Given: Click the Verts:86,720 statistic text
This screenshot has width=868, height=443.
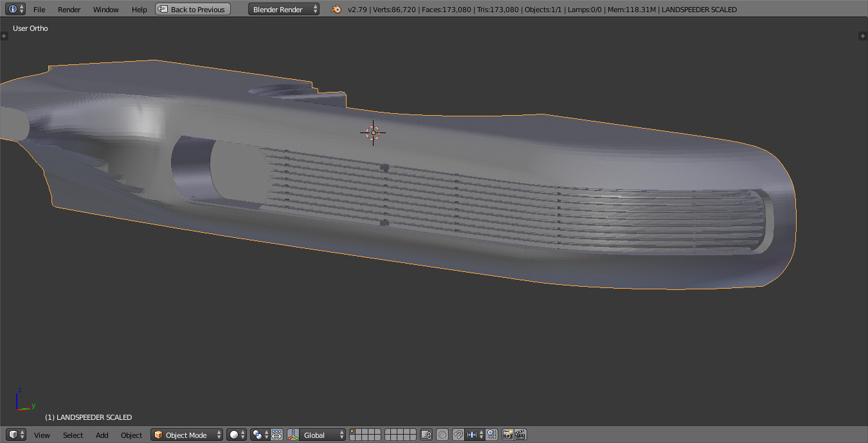Looking at the screenshot, I should coord(395,10).
